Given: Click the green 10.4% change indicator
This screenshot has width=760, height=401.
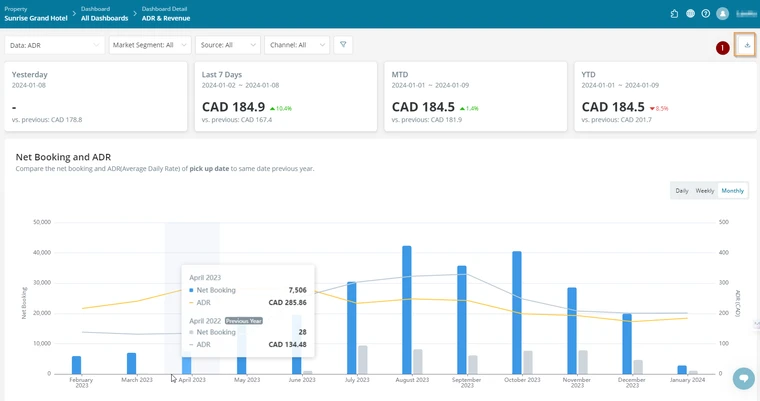Looking at the screenshot, I should (x=281, y=109).
